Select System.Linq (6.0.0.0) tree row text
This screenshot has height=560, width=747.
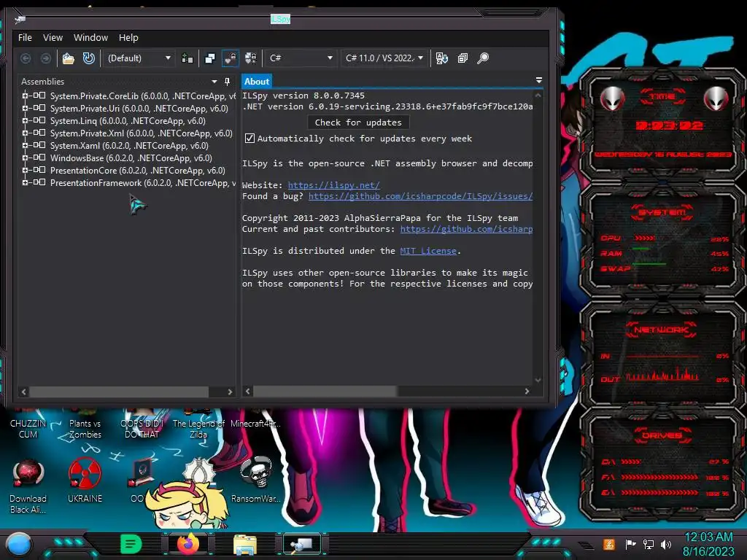coord(128,121)
